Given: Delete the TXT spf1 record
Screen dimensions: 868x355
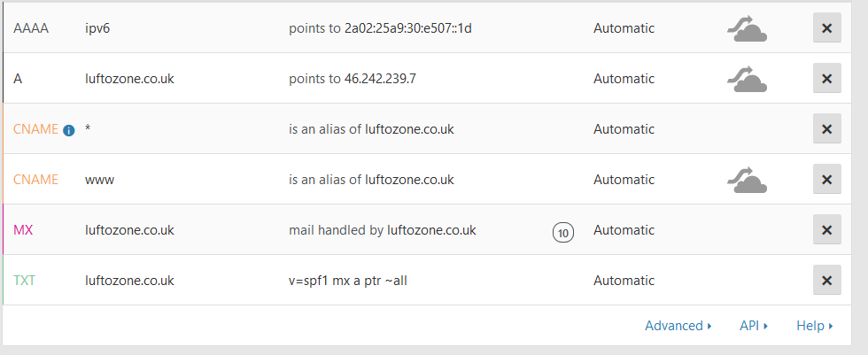Looking at the screenshot, I should (826, 281).
